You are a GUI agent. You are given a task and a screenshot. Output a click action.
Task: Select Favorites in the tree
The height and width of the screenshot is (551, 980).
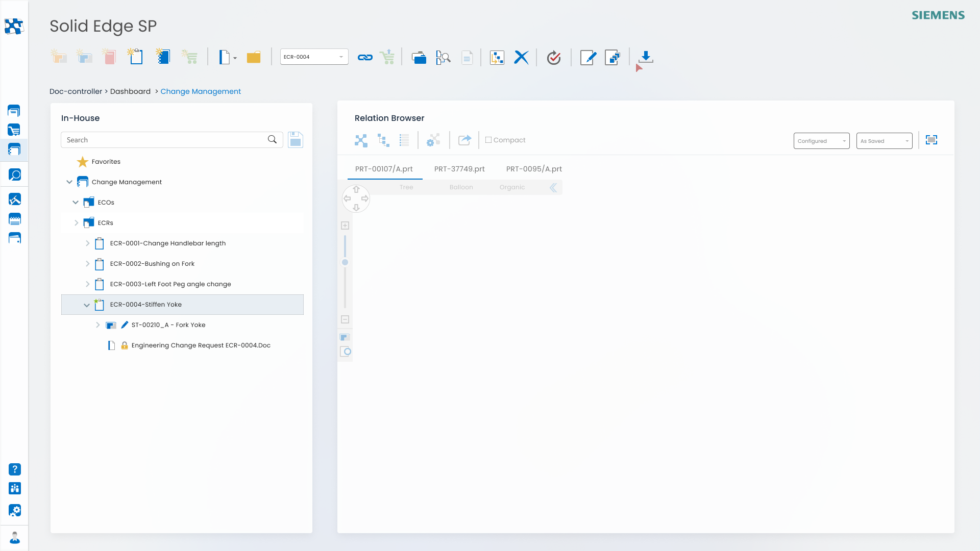(x=106, y=161)
